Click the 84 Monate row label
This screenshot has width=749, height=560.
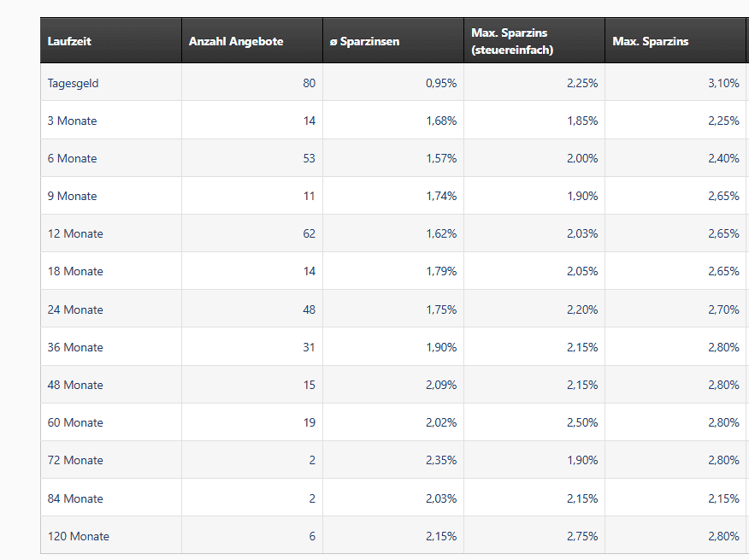pos(75,498)
